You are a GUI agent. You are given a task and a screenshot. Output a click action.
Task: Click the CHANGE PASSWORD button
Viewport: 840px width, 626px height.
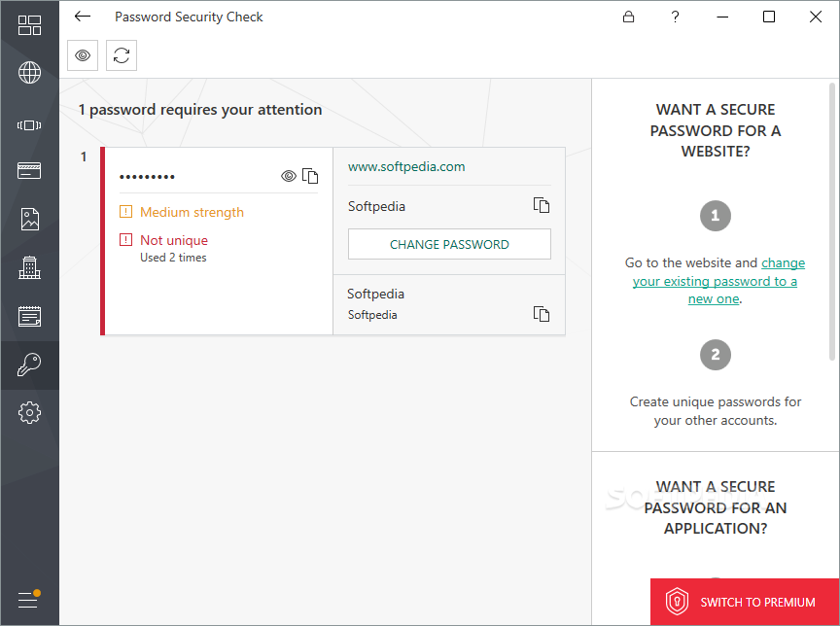(x=449, y=244)
